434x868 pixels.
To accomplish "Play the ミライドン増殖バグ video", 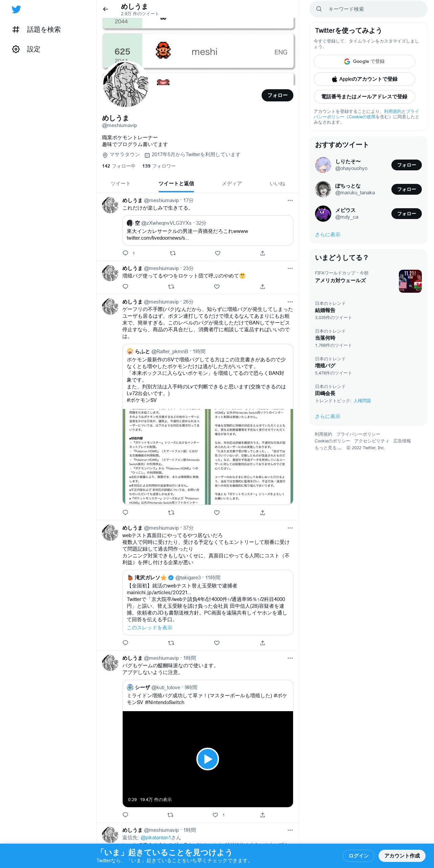I will (x=208, y=759).
